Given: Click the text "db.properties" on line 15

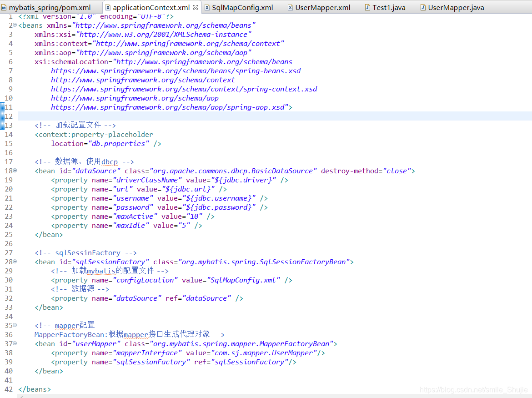Looking at the screenshot, I should (118, 144).
